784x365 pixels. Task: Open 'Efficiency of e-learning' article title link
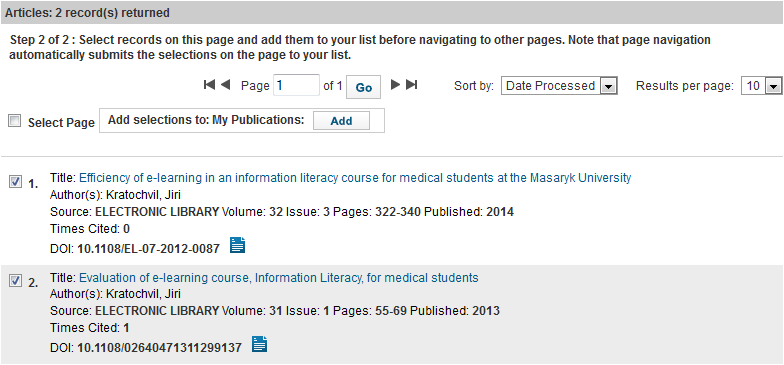[x=355, y=178]
